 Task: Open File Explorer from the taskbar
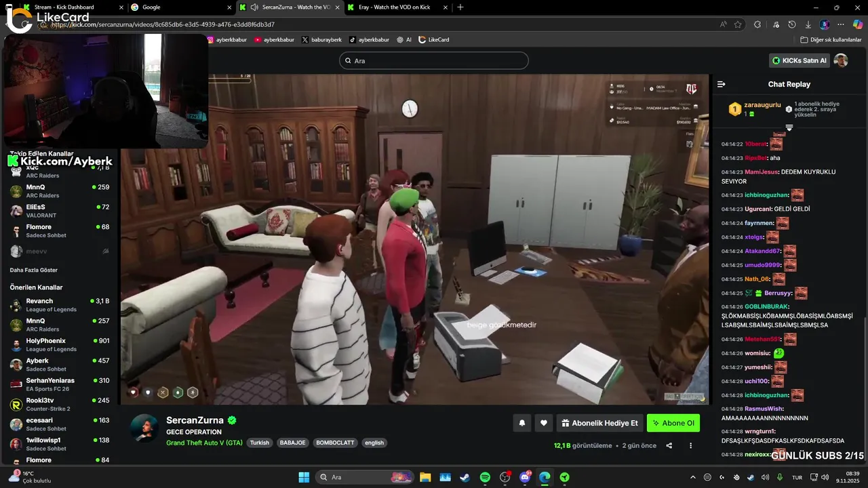tap(425, 477)
